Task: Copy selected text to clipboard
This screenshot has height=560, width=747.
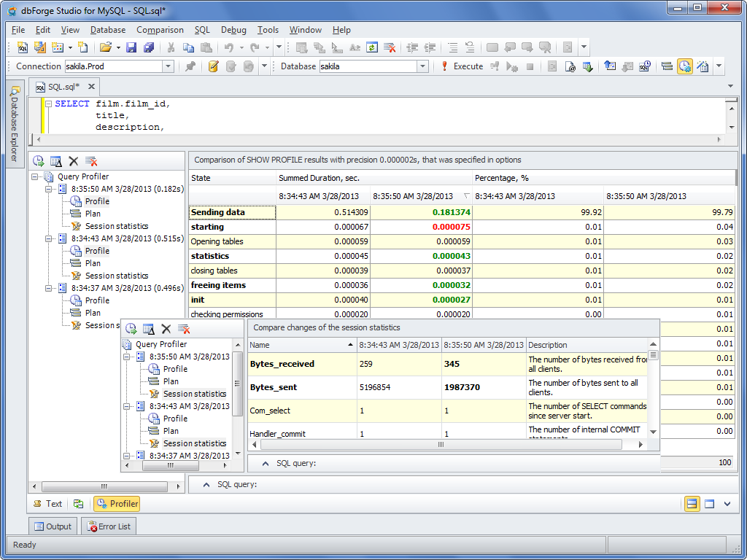Action: click(188, 47)
